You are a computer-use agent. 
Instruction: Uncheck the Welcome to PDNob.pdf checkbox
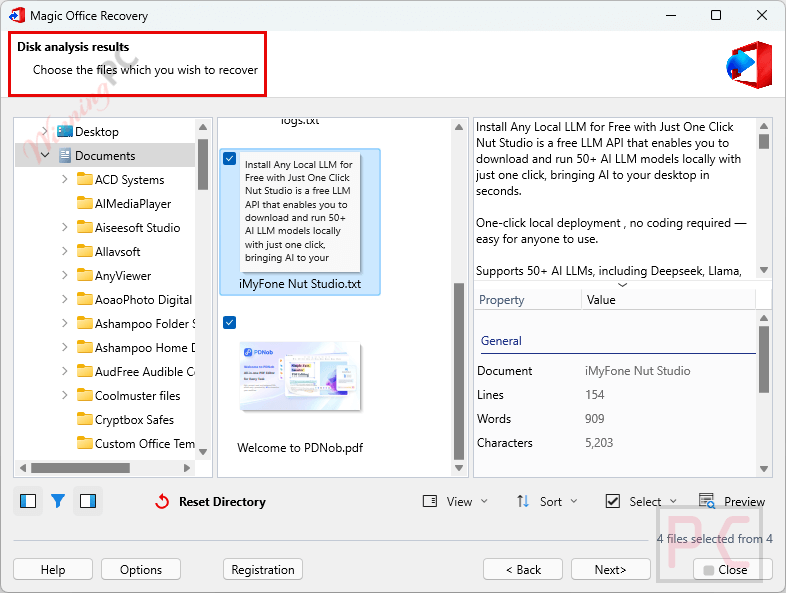(230, 322)
